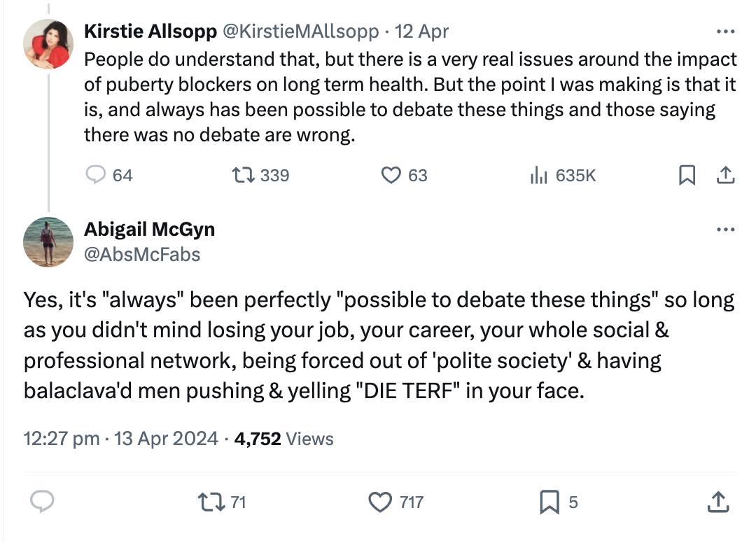View analytics showing 635K impressions
The height and width of the screenshot is (543, 756).
(x=539, y=176)
